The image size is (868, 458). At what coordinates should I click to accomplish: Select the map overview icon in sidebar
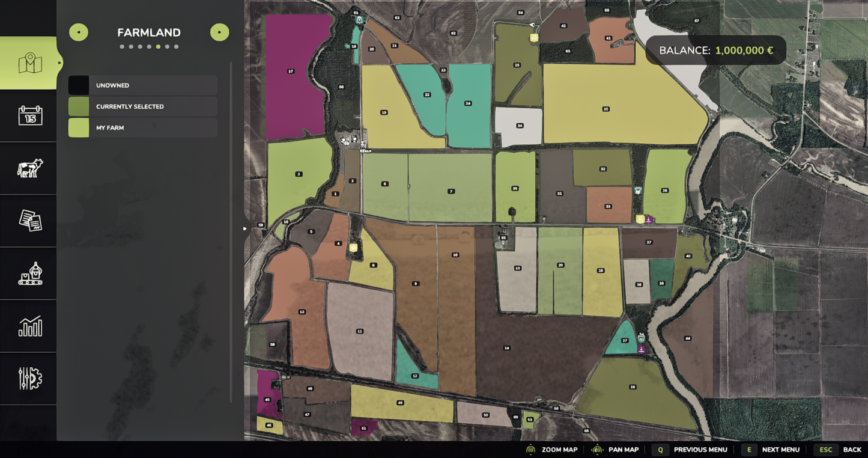click(29, 63)
